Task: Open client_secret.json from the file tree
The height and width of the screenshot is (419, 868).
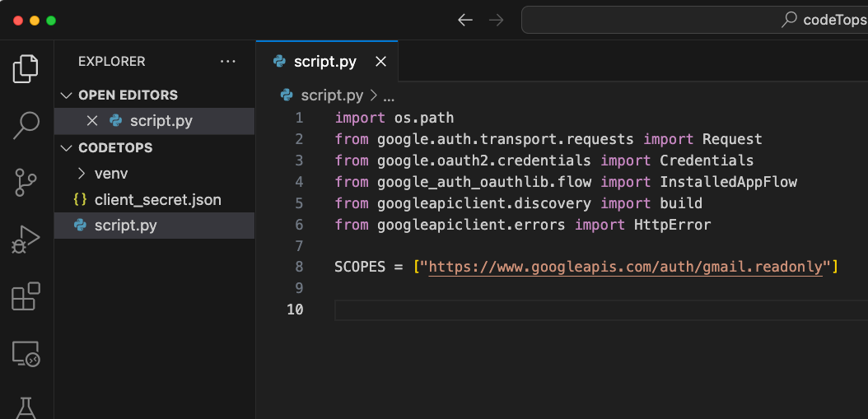Action: pyautogui.click(x=155, y=200)
